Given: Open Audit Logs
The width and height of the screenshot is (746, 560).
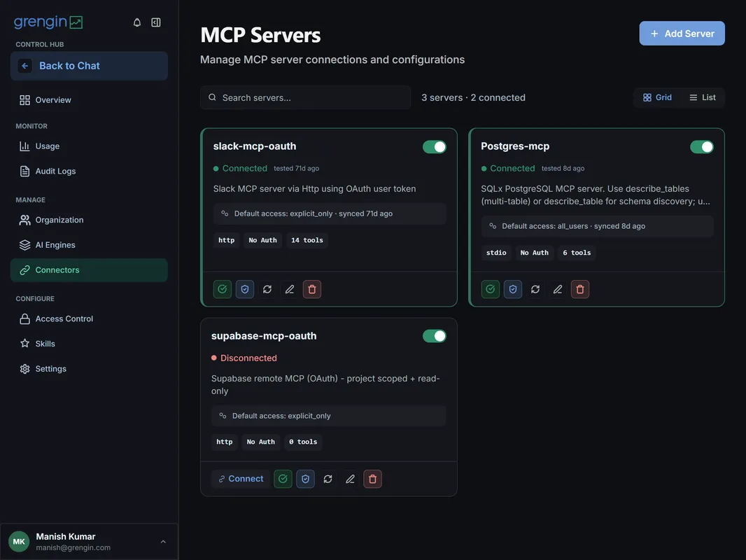Looking at the screenshot, I should (89, 171).
